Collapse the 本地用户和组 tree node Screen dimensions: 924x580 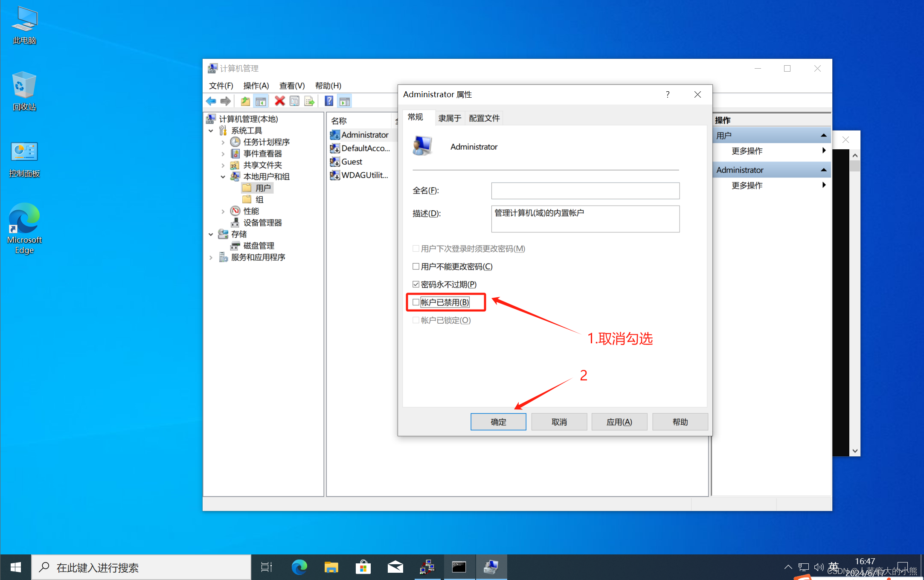pyautogui.click(x=223, y=177)
